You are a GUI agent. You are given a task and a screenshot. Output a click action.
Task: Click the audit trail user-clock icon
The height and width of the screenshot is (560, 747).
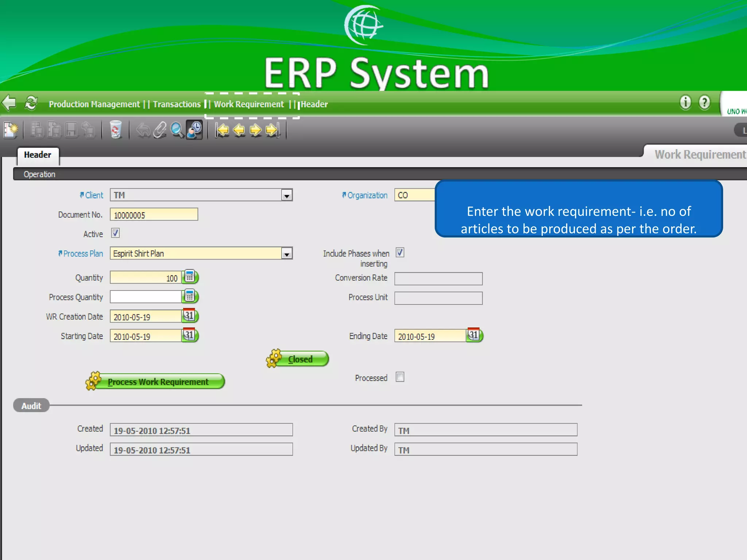point(194,130)
